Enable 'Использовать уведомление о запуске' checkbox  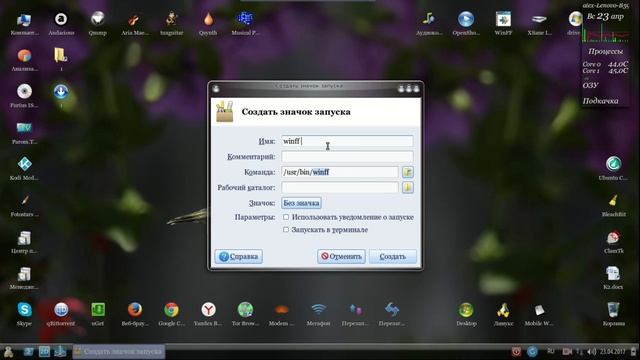point(286,217)
